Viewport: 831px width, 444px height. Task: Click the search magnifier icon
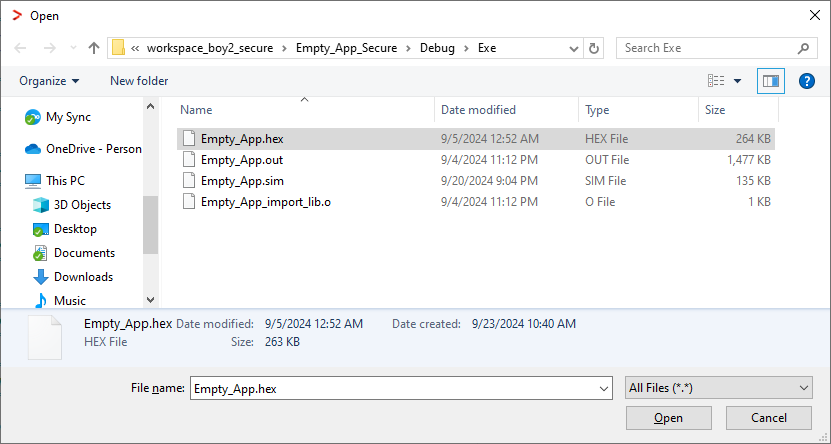pyautogui.click(x=803, y=48)
